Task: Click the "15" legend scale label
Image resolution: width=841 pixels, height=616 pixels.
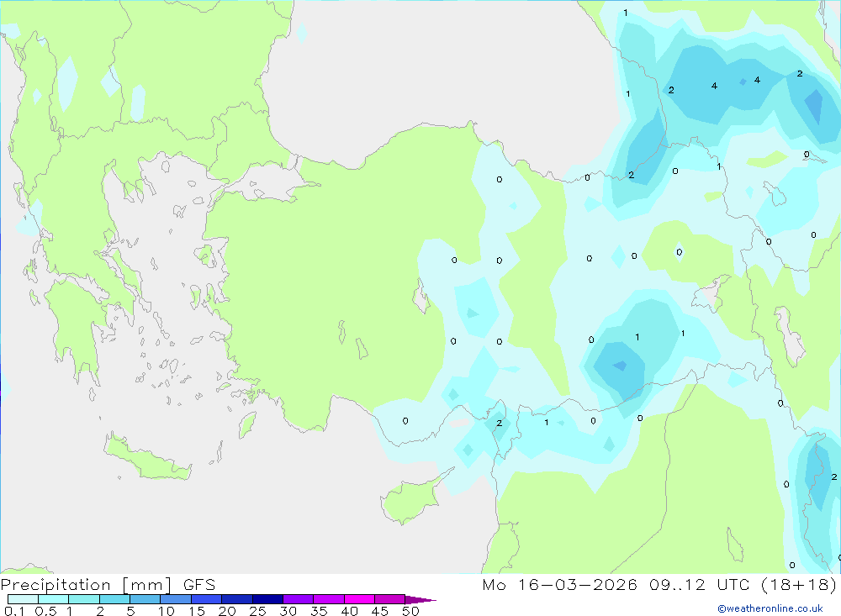Action: tap(197, 611)
